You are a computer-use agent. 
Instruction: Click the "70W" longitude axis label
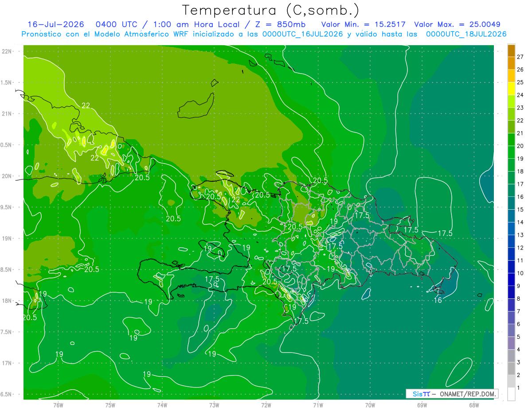point(370,405)
